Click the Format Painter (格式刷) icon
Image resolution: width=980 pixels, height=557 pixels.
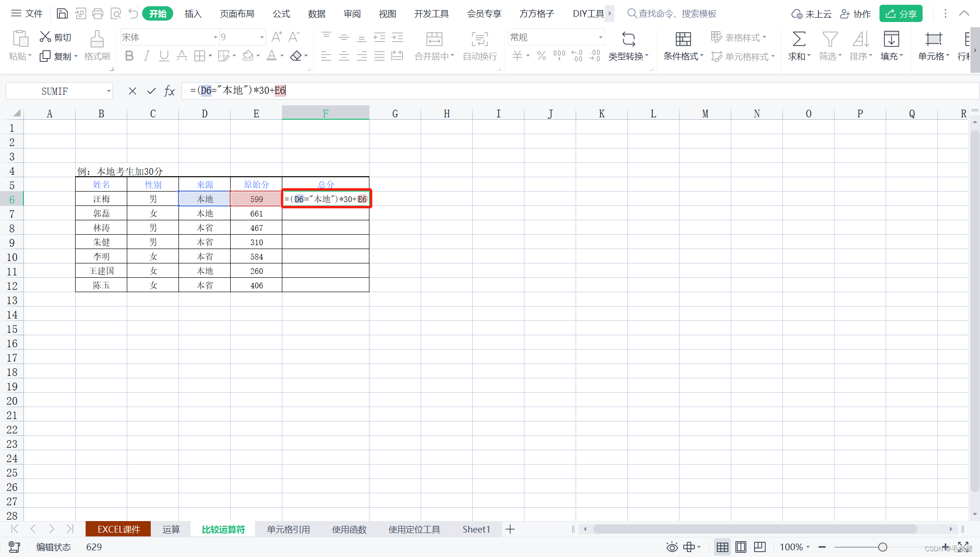coord(97,39)
